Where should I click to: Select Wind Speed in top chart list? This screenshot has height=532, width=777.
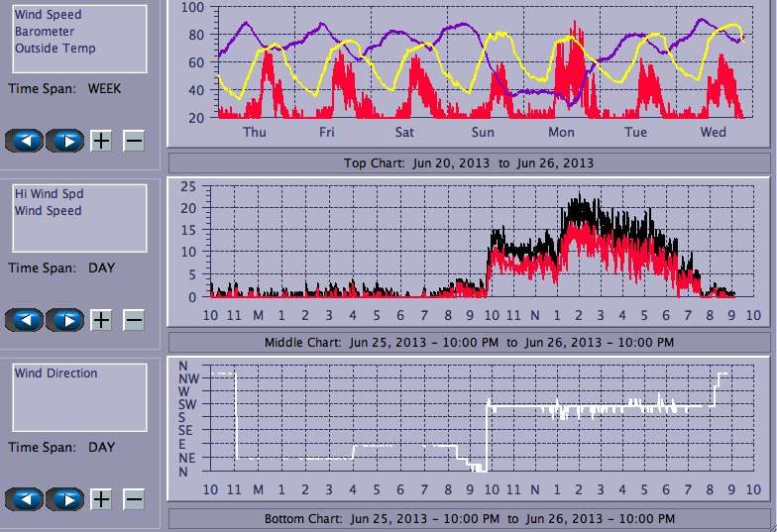pyautogui.click(x=48, y=15)
